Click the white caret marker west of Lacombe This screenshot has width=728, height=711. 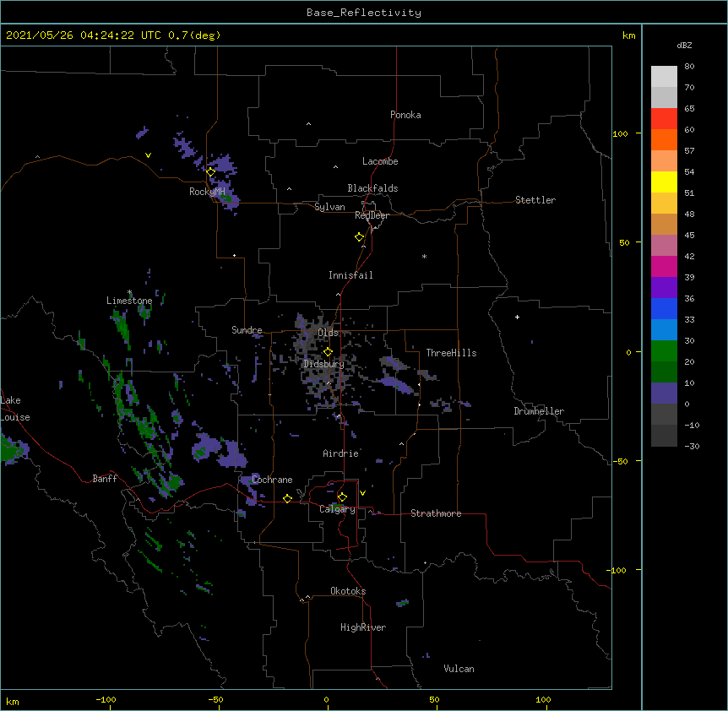pos(335,167)
